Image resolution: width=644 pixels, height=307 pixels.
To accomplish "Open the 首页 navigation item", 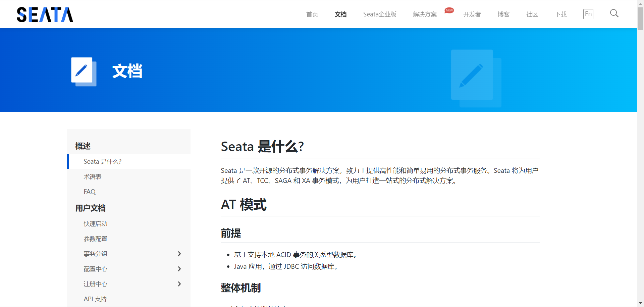I will coord(312,14).
